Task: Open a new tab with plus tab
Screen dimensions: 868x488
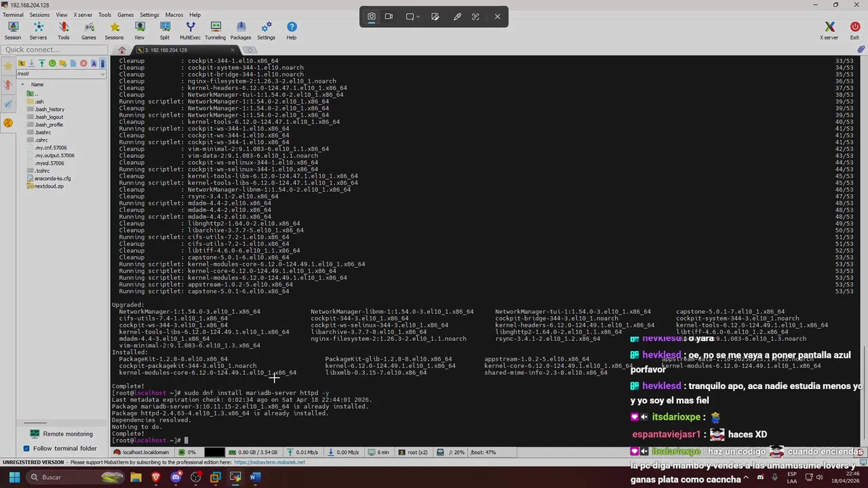Action: coord(250,50)
